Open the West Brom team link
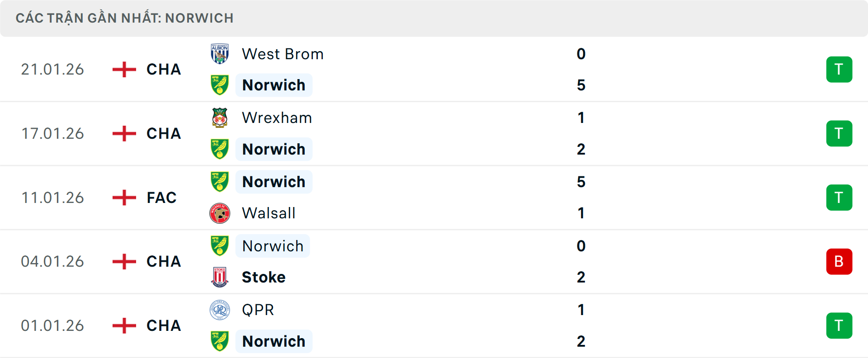 [283, 54]
